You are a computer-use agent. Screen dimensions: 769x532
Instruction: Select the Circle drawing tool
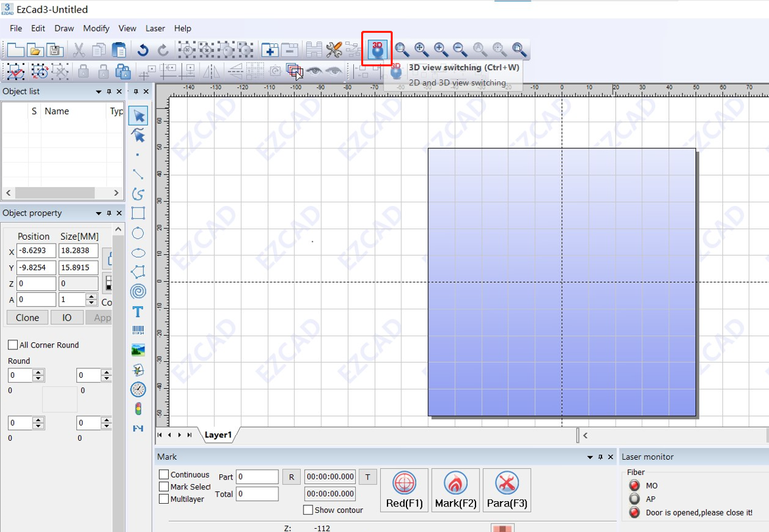[x=139, y=233]
